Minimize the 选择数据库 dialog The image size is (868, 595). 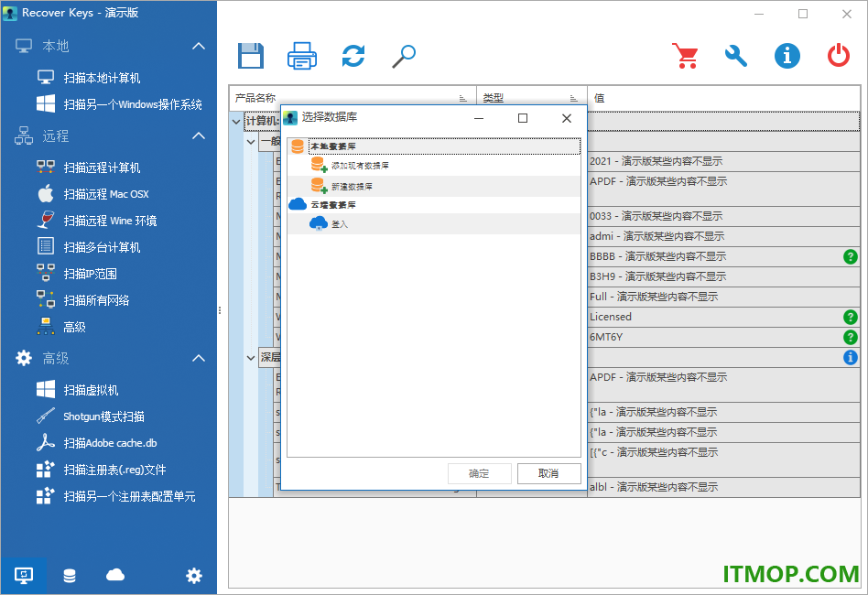479,118
